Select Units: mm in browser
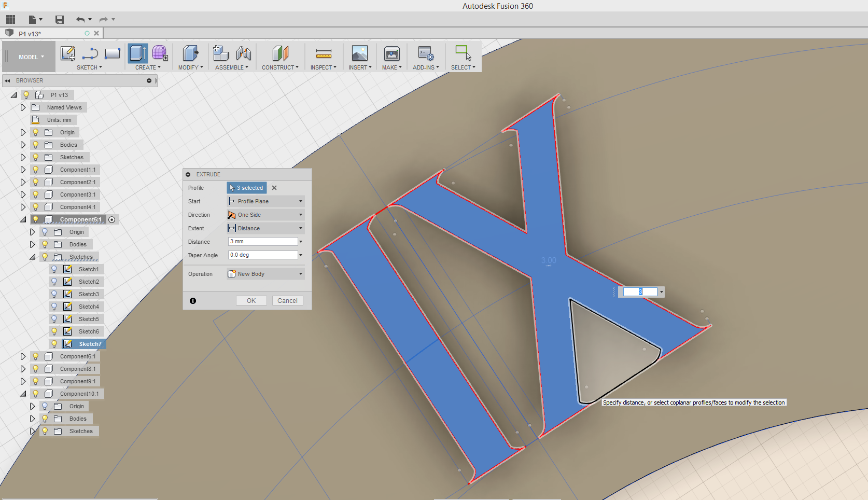Screen dimensions: 868x500 [x=59, y=120]
